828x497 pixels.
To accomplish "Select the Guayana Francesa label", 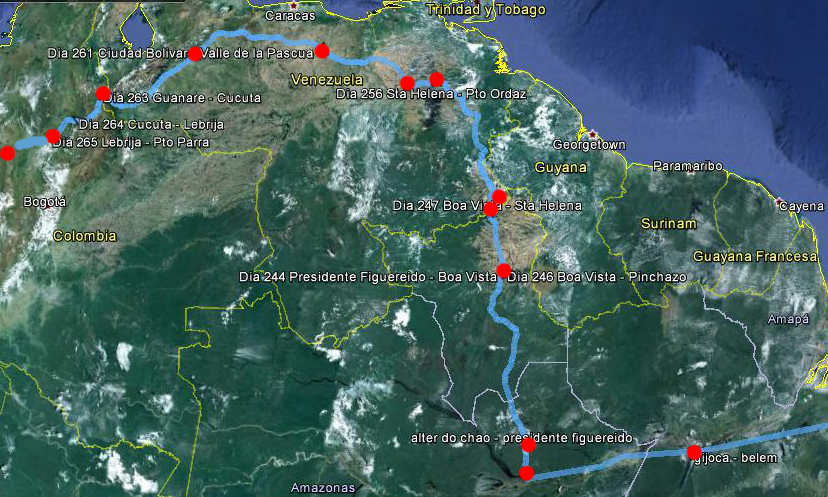I will click(756, 257).
